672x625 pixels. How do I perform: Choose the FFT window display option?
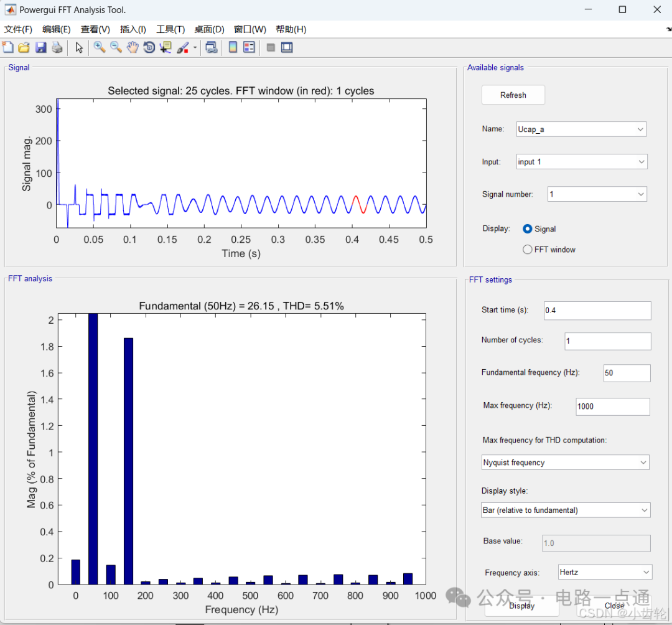528,250
